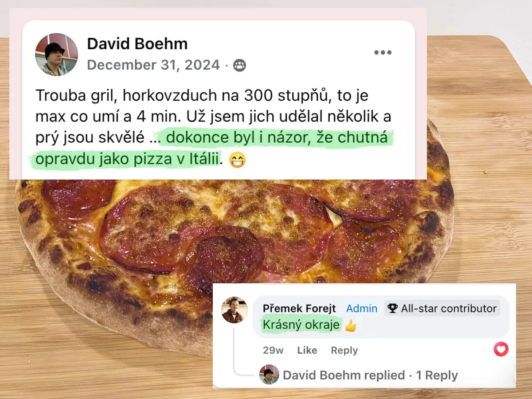Click the group audience icon beside the date
This screenshot has width=532, height=399.
click(239, 66)
